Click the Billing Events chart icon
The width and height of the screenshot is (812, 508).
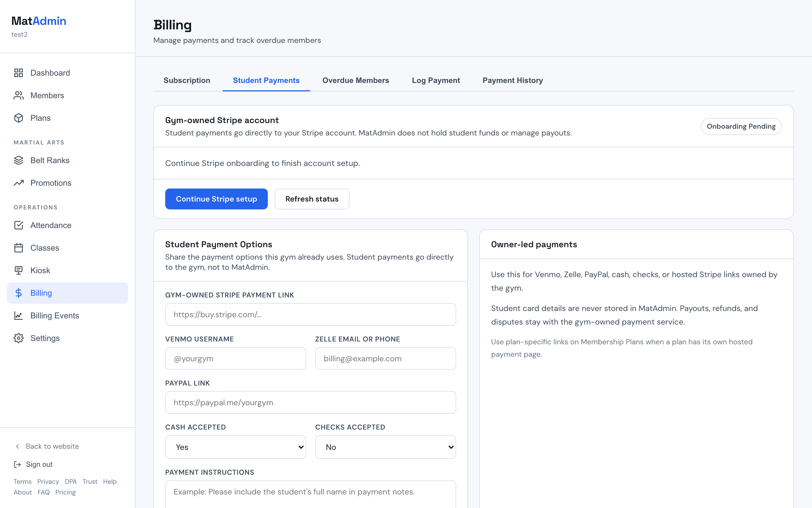click(18, 316)
